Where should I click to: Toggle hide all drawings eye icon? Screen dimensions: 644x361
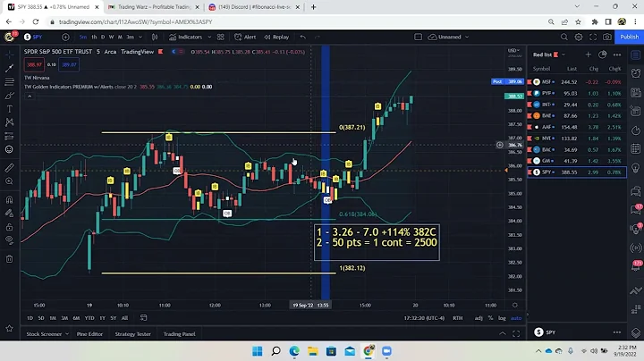pos(10,240)
